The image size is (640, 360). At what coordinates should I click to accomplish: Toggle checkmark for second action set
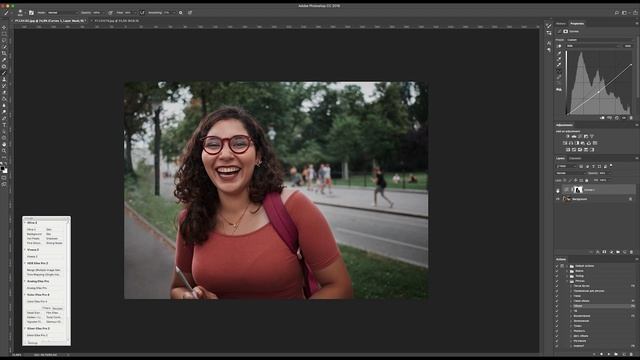click(x=557, y=271)
